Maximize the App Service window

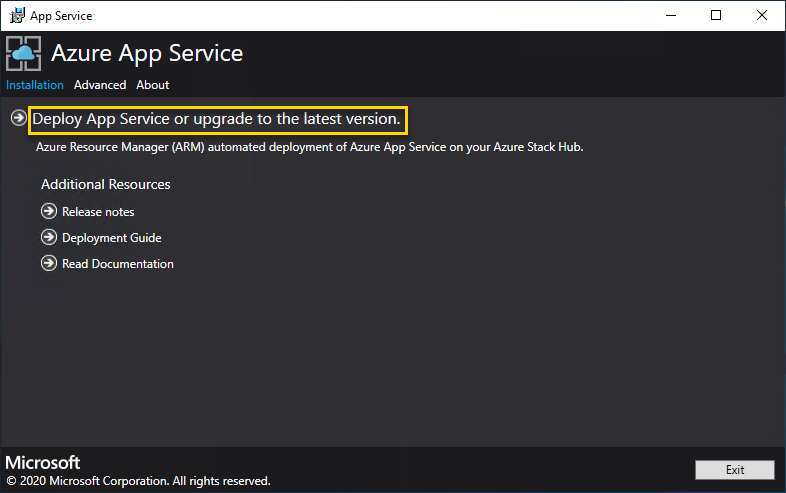[x=716, y=15]
